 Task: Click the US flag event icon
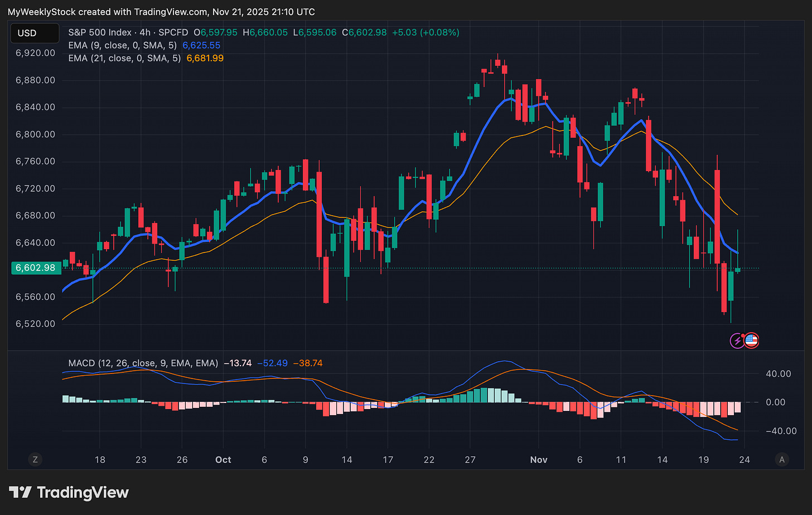click(x=752, y=340)
